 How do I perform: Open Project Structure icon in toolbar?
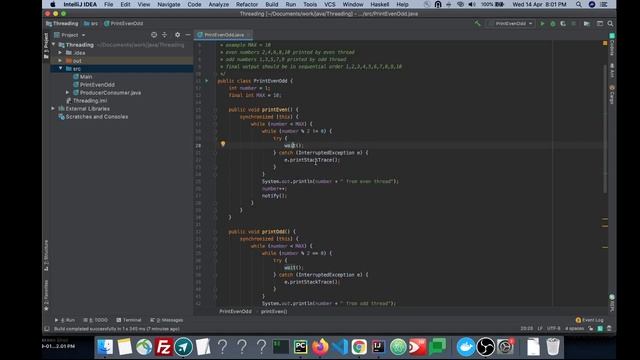(587, 24)
